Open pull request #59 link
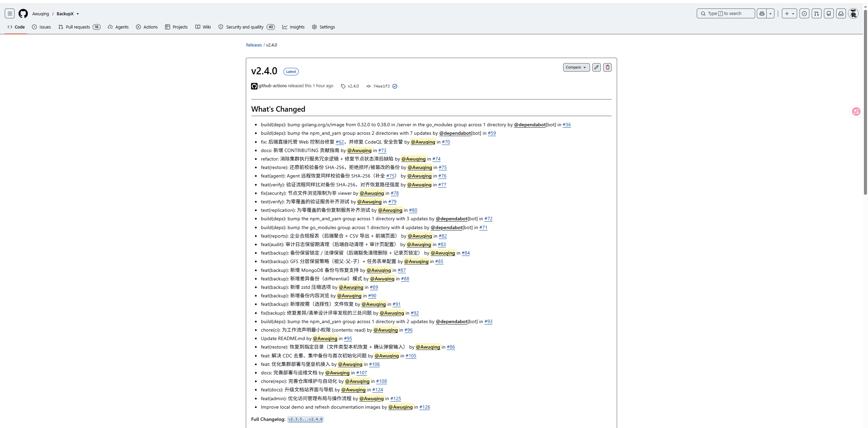The image size is (868, 428). tap(492, 133)
